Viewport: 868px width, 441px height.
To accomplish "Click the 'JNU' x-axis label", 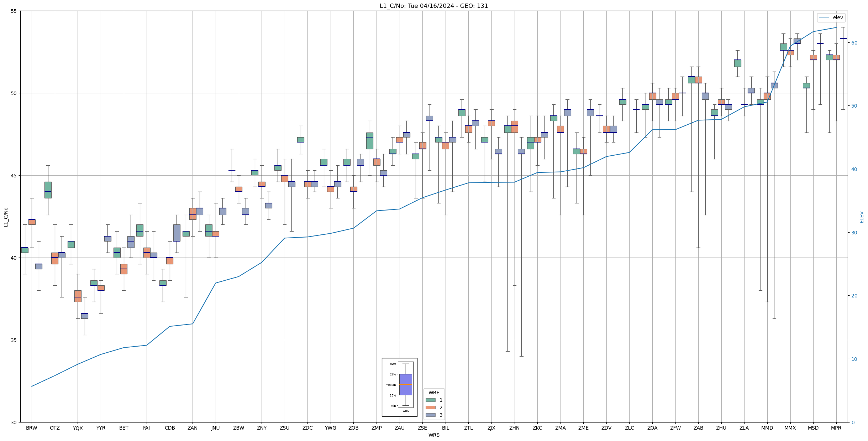I will pyautogui.click(x=216, y=428).
